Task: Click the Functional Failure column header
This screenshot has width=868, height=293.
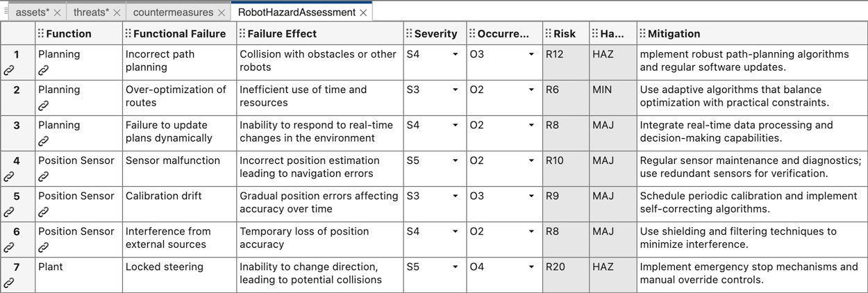Action: click(x=179, y=33)
